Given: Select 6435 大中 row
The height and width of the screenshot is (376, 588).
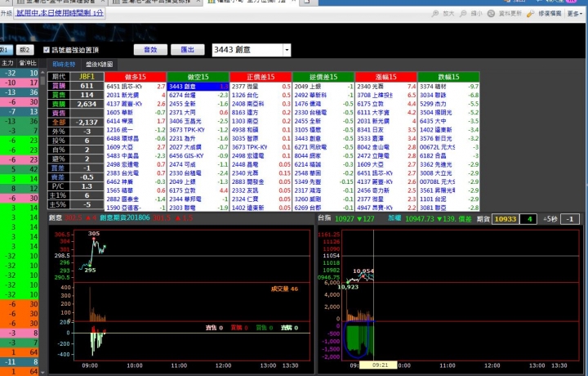Looking at the screenshot, I should tap(448, 121).
